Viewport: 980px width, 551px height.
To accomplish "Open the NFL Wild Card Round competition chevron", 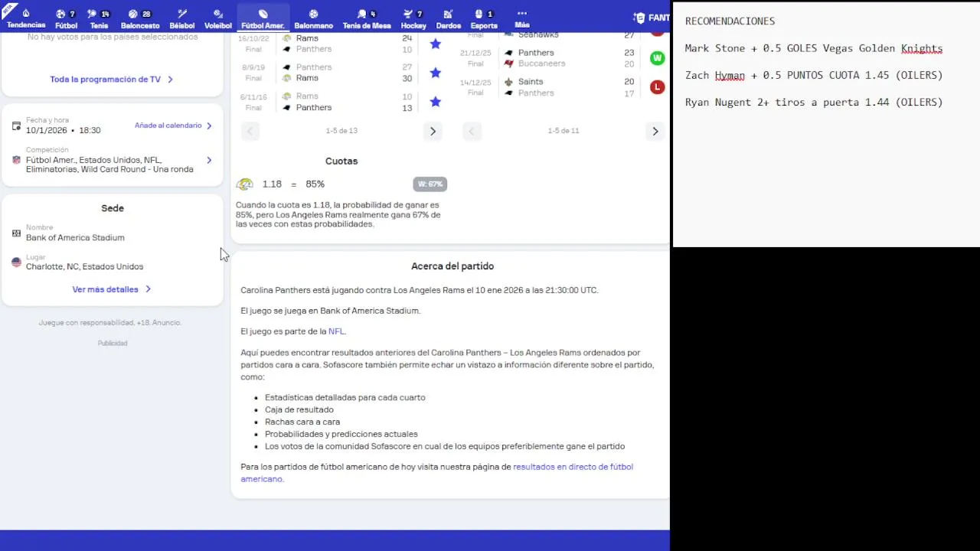I will point(209,161).
